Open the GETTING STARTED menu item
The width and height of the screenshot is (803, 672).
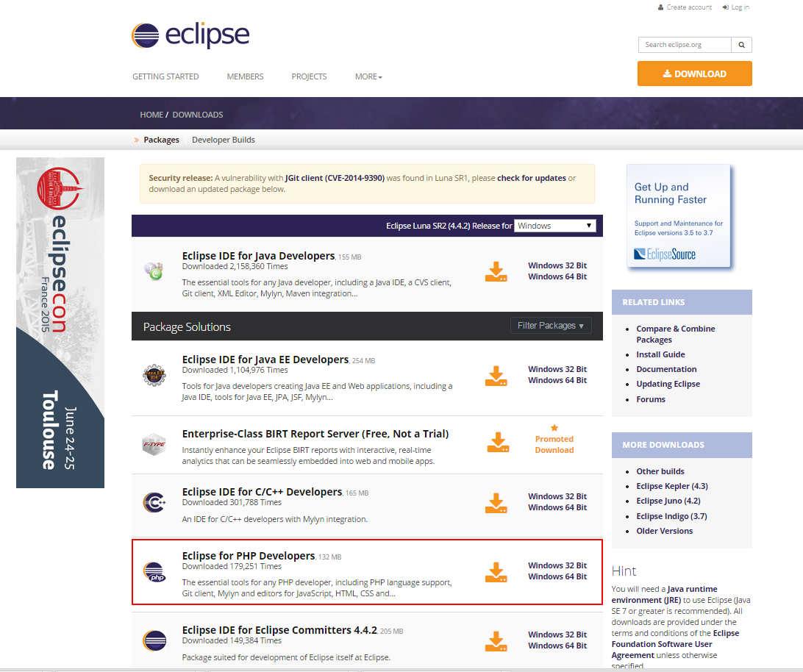click(165, 76)
